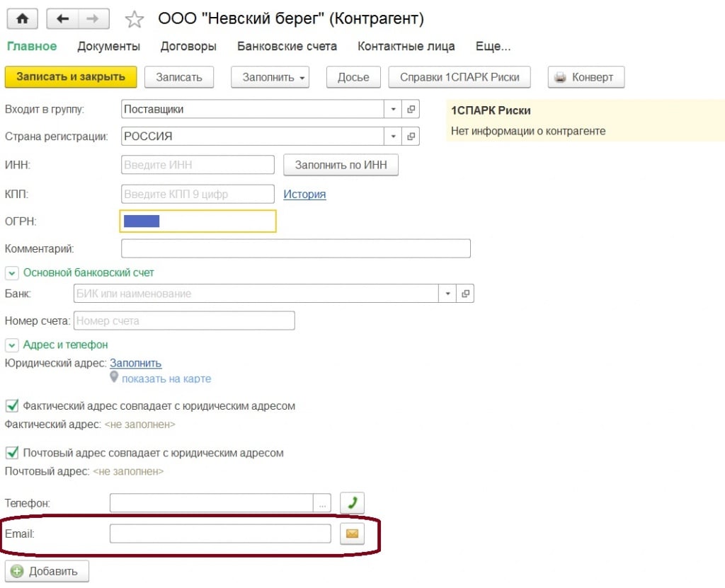Click the Home icon button
Screen dimensions: 725x588
(22, 18)
